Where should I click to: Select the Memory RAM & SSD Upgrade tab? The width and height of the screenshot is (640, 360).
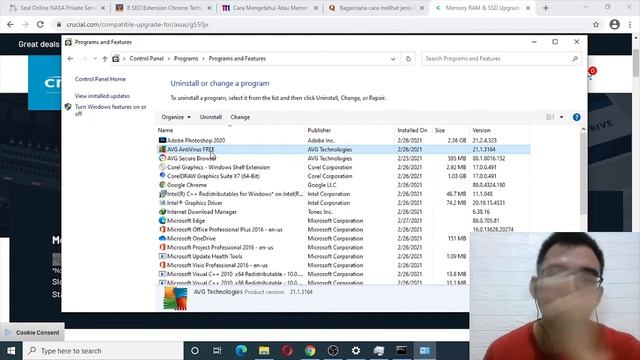click(x=482, y=8)
